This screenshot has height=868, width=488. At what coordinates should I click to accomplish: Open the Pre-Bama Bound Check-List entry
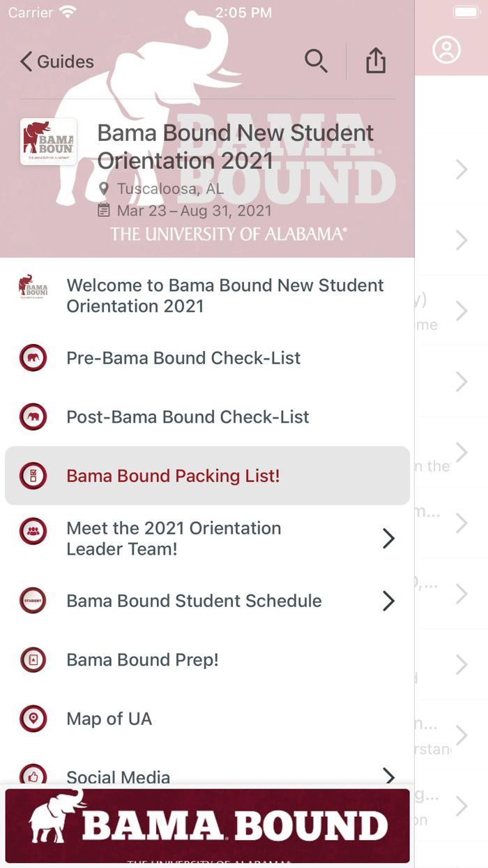183,358
